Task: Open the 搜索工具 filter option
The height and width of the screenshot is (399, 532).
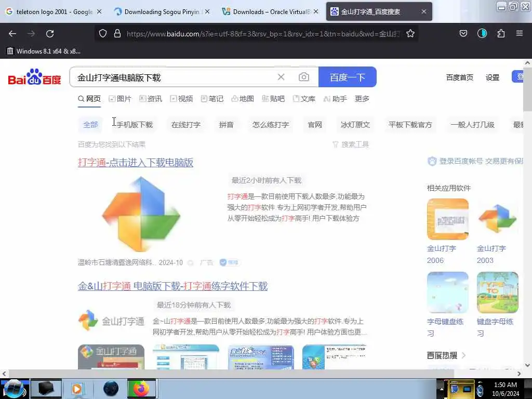Action: click(x=351, y=144)
